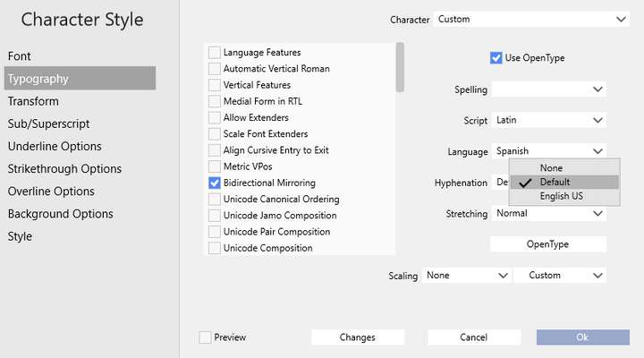Enable the Language Features checkbox
The height and width of the screenshot is (358, 644).
pyautogui.click(x=215, y=53)
